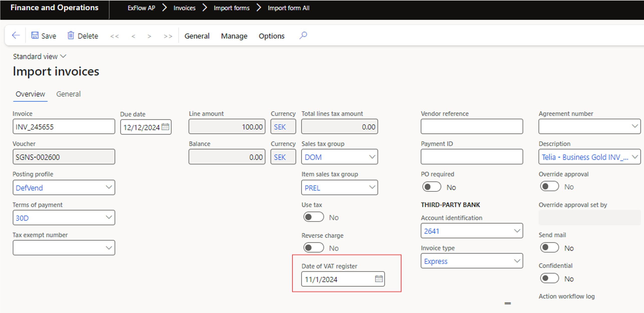Click the Delete trash icon
644x313 pixels.
(x=71, y=35)
